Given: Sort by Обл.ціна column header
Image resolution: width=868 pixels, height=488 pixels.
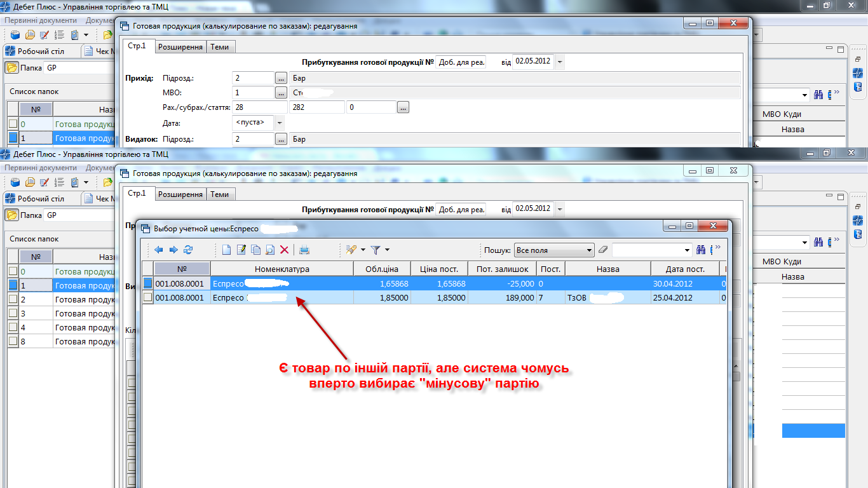Looking at the screenshot, I should (x=383, y=269).
